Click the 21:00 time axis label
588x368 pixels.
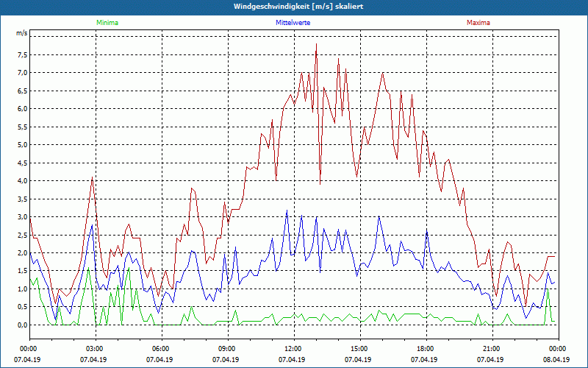pyautogui.click(x=492, y=349)
